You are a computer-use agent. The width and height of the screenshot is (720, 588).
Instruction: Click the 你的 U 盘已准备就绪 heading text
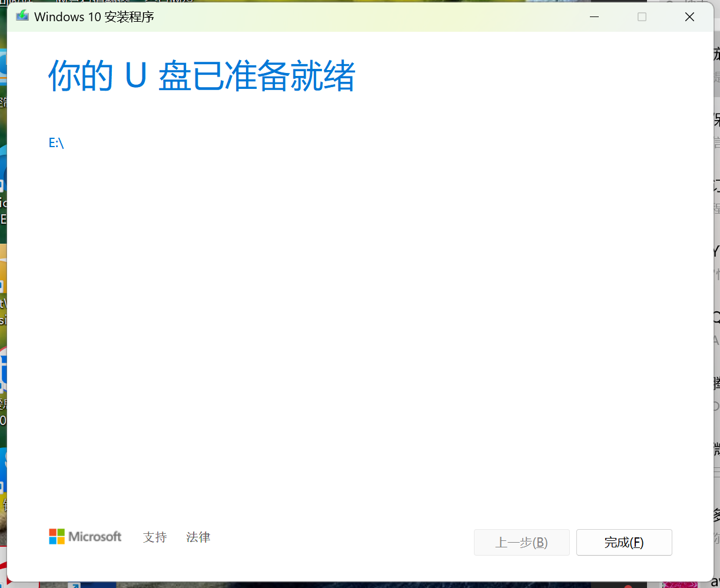[x=202, y=75]
